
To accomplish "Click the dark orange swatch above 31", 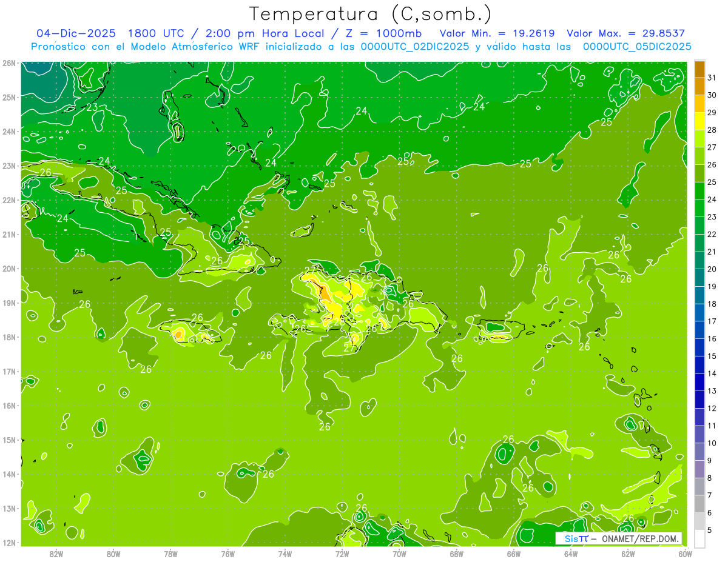I will [699, 69].
